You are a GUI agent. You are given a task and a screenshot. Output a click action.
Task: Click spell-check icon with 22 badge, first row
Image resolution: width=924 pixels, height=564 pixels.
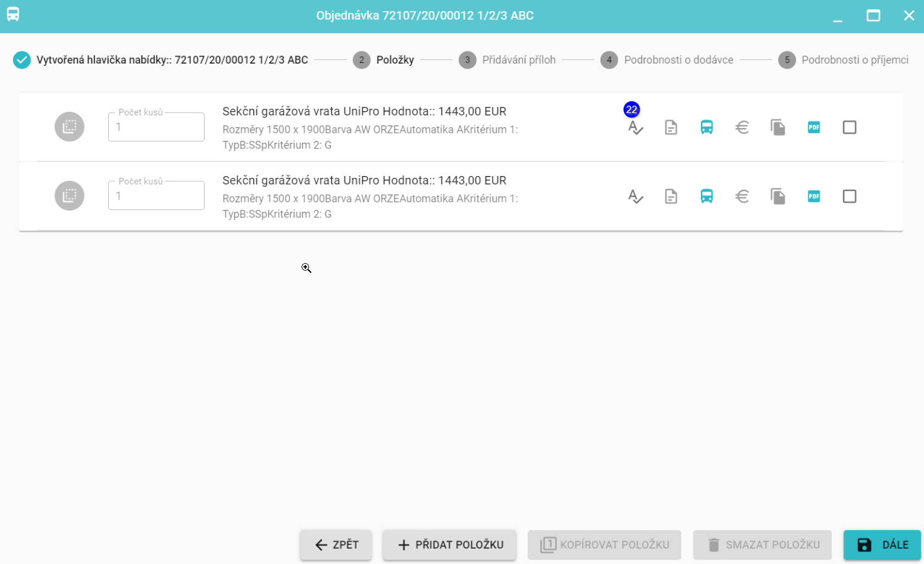pyautogui.click(x=635, y=127)
